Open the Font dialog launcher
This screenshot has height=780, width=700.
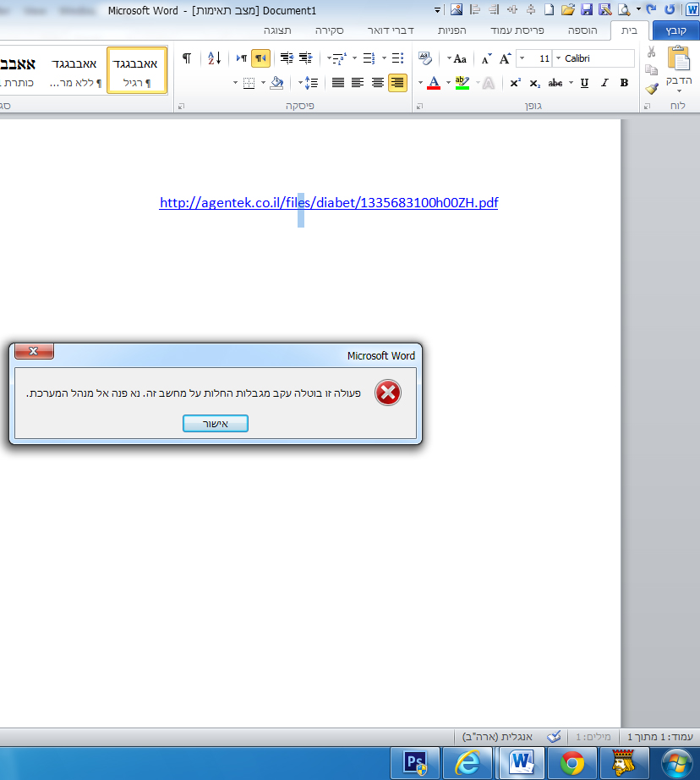pos(419,106)
